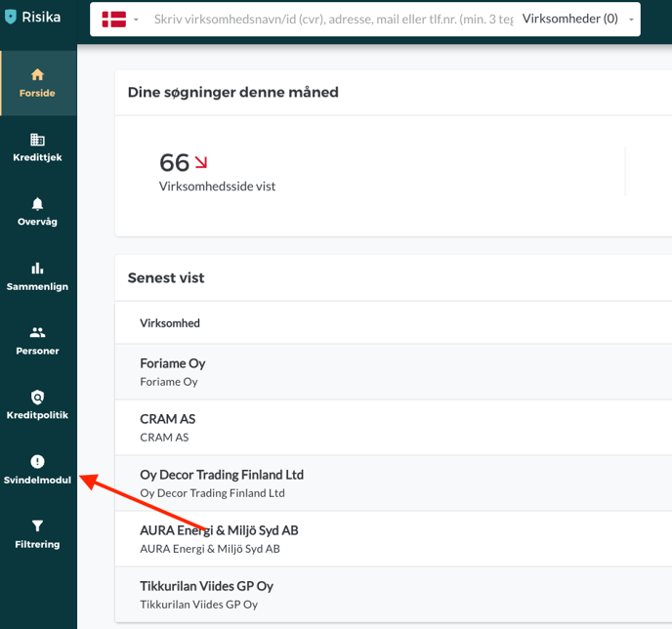Open AURA Energi & Miljö Syd AB
Screen dimensions: 672x629
394,539
